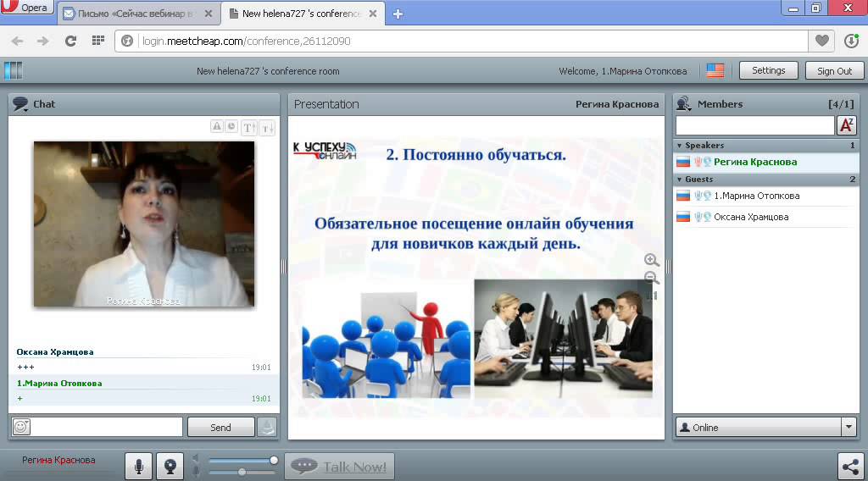Screen dimensions: 868x481
Task: Send the chat message
Action: 221,427
